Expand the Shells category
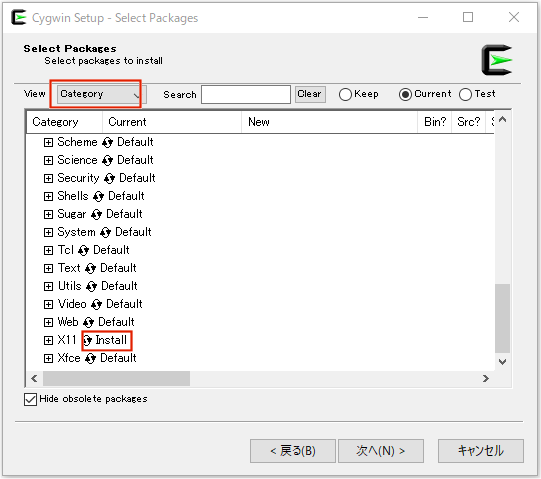The image size is (541, 479). pos(48,196)
